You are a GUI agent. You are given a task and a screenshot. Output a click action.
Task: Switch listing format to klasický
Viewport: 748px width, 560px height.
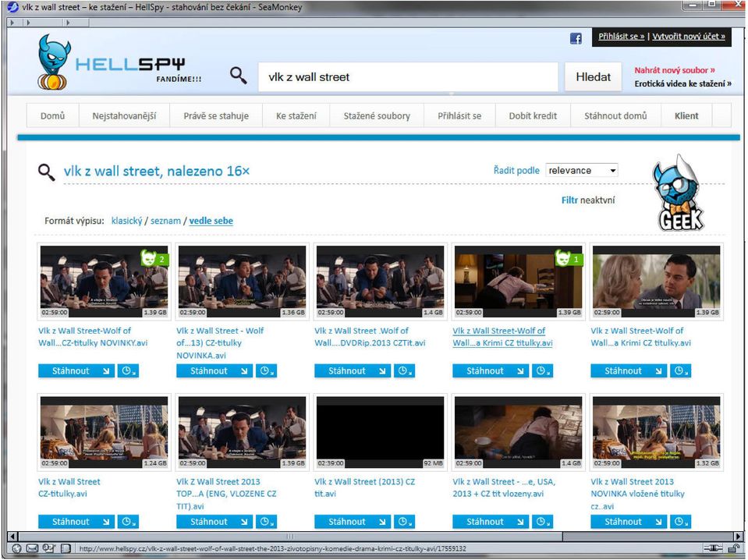(x=126, y=221)
